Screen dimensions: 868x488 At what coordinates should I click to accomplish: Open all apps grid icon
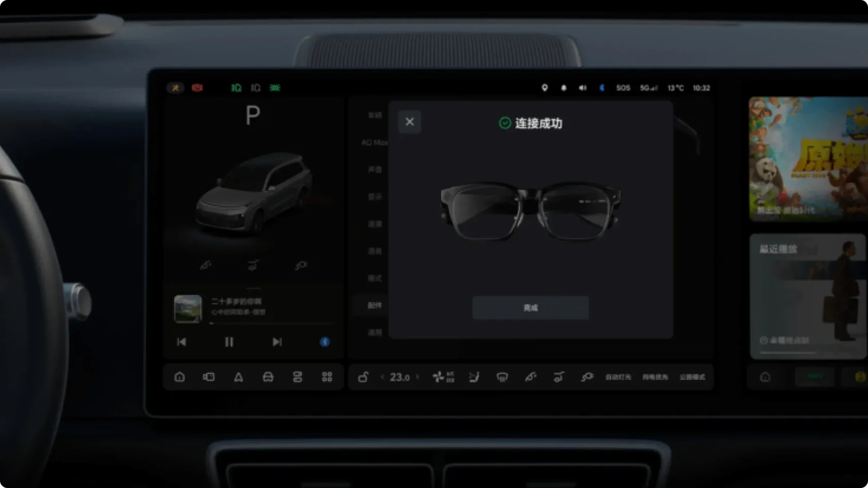[327, 377]
